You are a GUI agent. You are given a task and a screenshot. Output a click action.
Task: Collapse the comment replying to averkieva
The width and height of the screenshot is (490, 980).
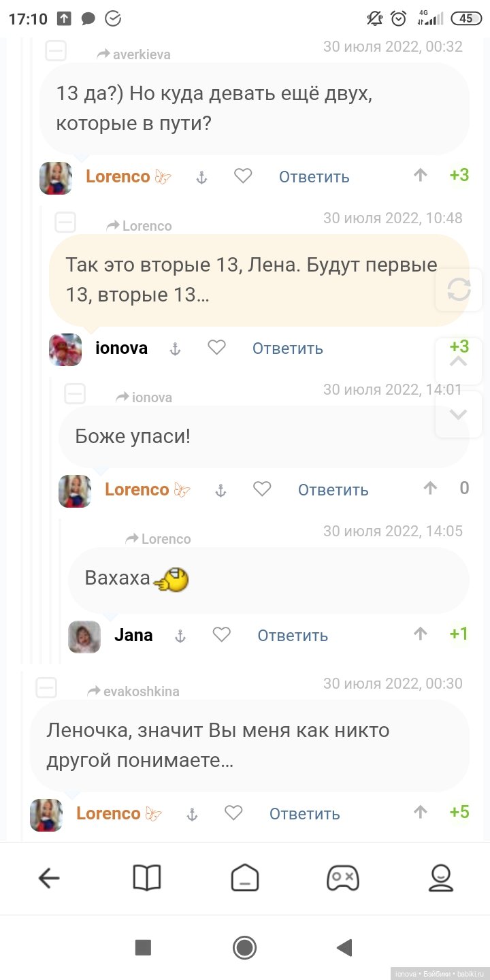56,51
